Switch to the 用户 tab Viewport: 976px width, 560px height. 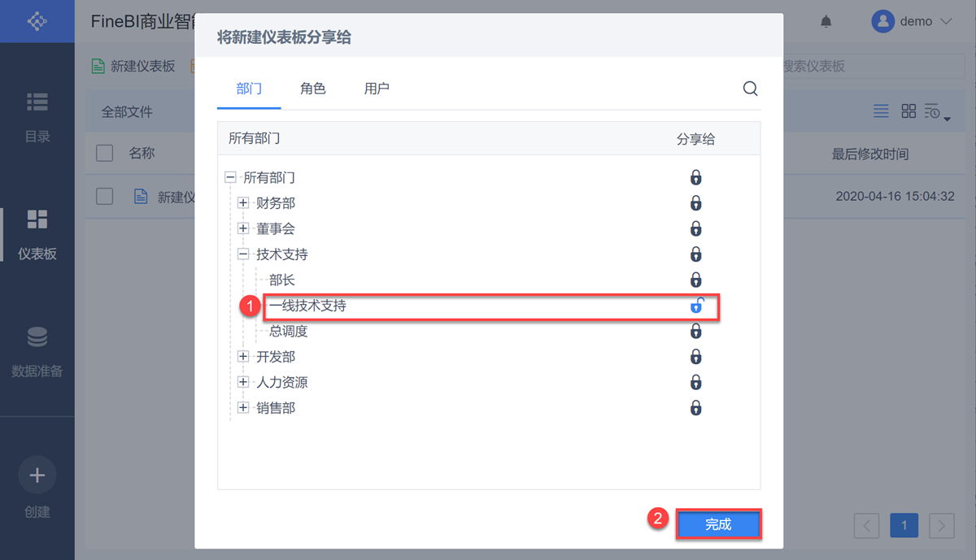point(377,89)
